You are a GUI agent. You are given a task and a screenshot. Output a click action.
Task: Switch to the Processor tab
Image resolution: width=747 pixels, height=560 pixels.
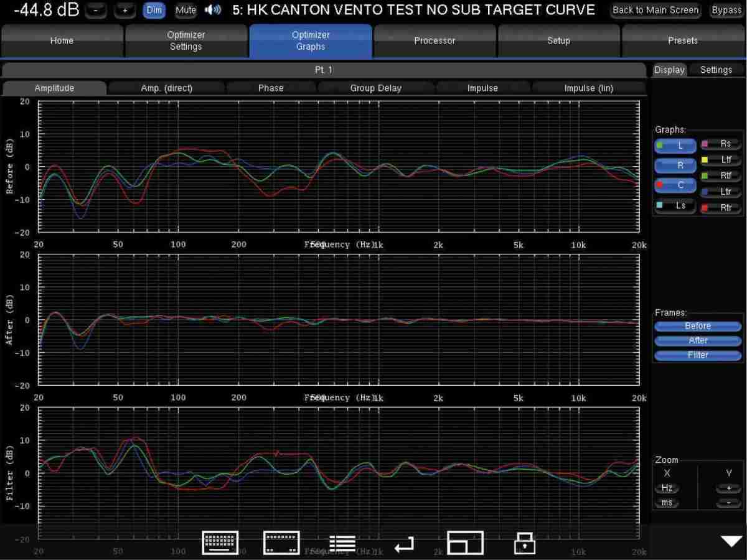coord(435,41)
